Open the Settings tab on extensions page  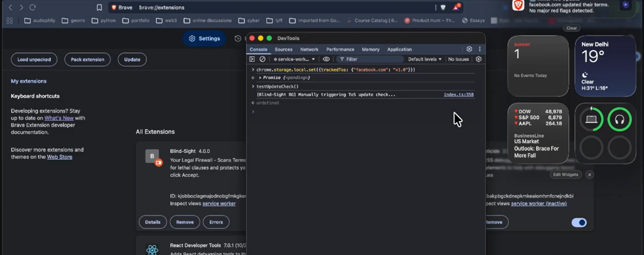coord(204,39)
